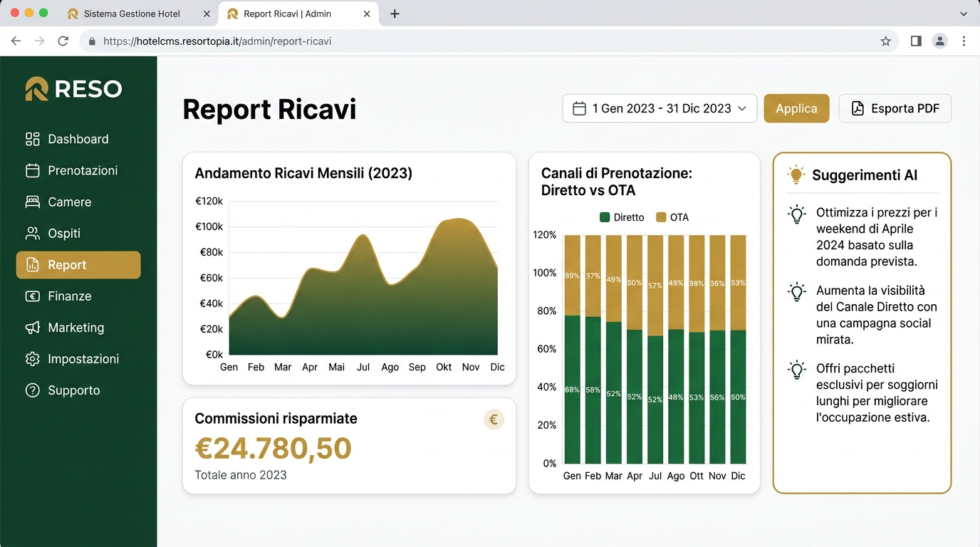Click the Marketing megaphone icon
This screenshot has width=980, height=547.
pos(32,328)
